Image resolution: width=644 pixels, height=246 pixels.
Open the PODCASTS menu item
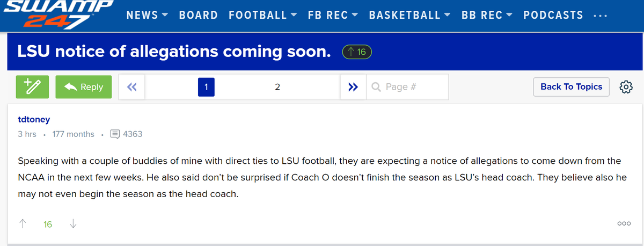click(x=553, y=15)
